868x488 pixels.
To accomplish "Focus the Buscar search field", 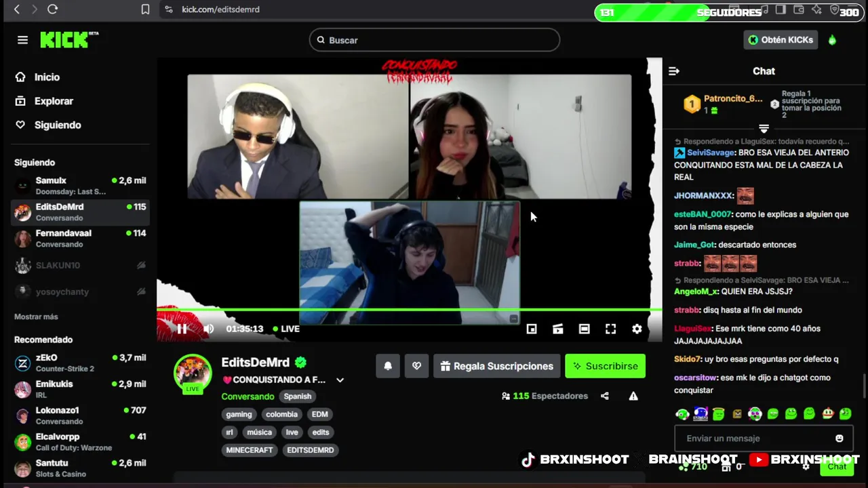I will coord(435,40).
